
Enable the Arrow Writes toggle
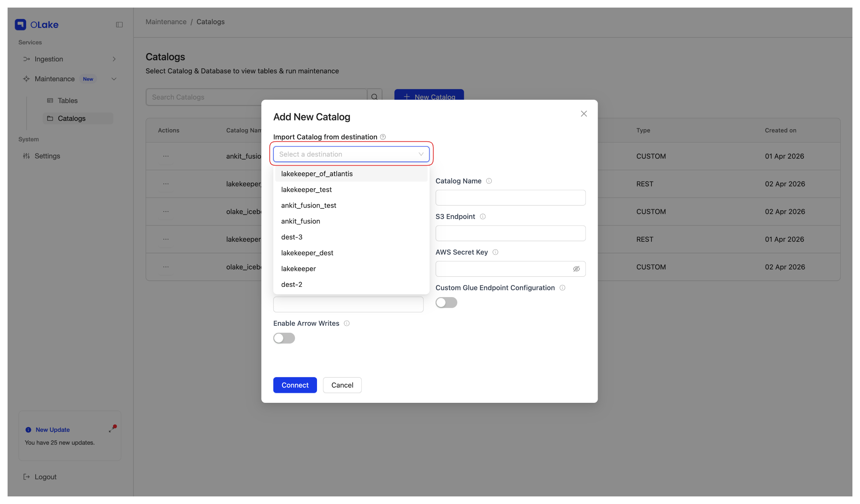[x=284, y=338]
